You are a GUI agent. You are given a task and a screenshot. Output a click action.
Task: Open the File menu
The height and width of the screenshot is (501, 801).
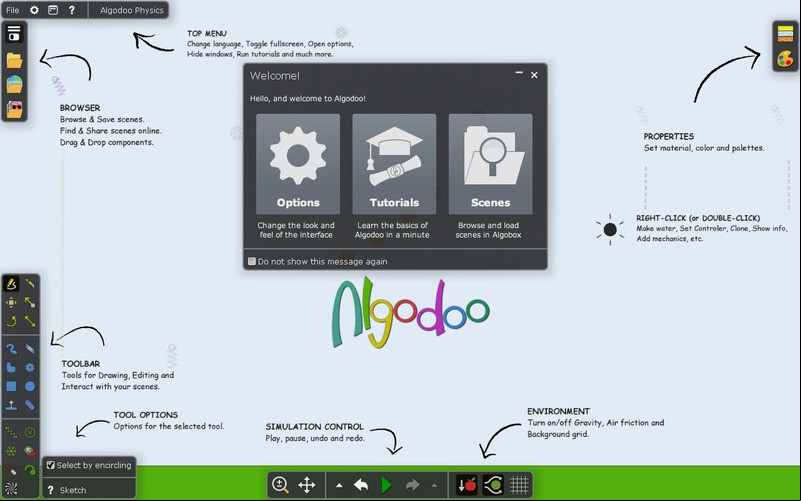click(x=13, y=10)
